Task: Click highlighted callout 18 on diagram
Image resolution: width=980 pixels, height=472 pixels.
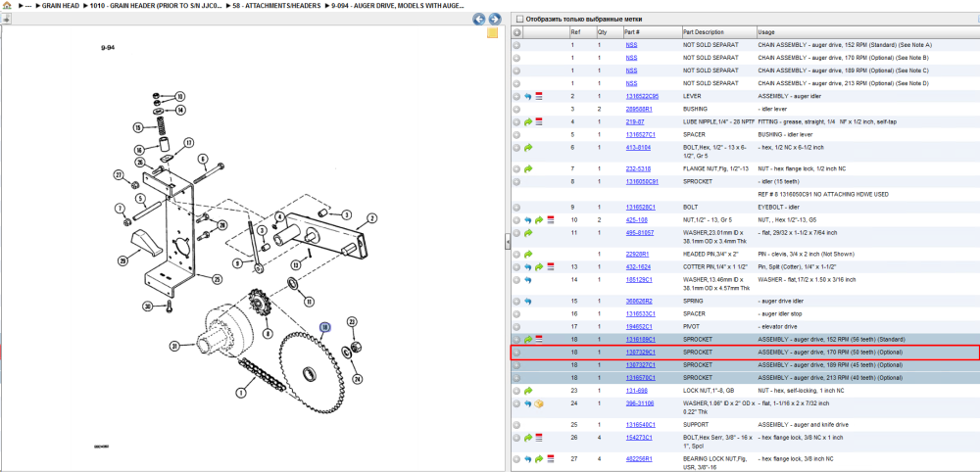Action: click(x=325, y=326)
